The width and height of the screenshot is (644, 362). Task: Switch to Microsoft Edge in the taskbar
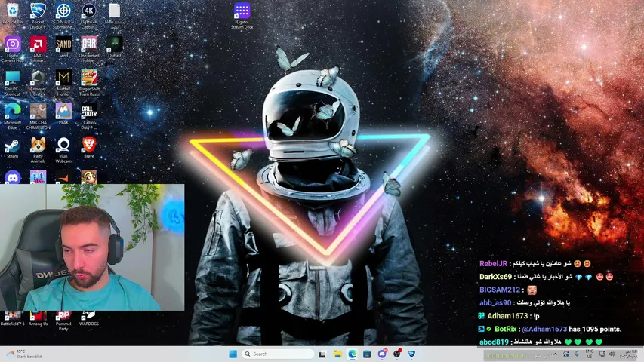353,354
